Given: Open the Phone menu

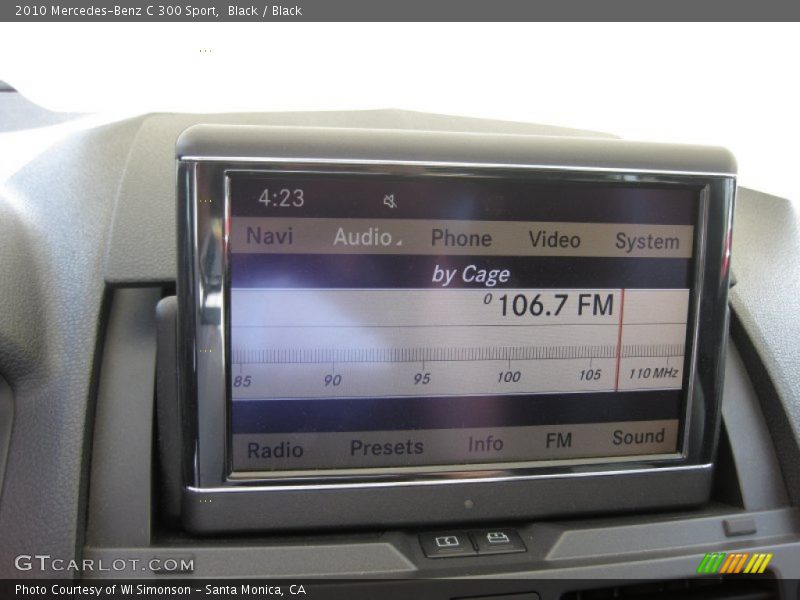Looking at the screenshot, I should (461, 238).
